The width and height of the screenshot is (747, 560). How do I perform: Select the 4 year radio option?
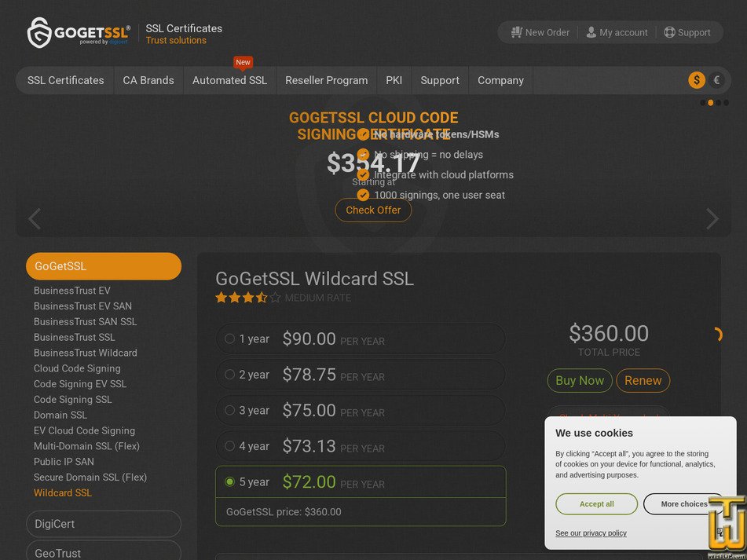(x=229, y=445)
